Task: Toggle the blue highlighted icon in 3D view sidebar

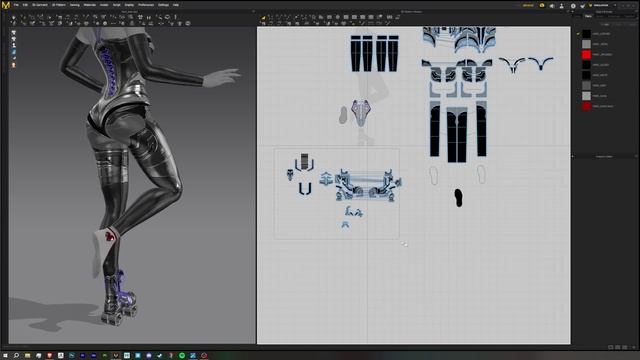Action: pyautogui.click(x=13, y=52)
